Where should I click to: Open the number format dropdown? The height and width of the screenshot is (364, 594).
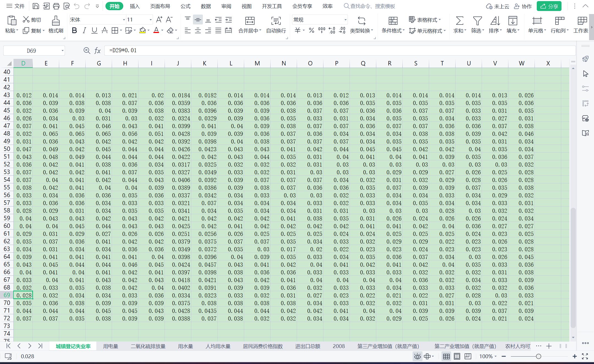345,20
